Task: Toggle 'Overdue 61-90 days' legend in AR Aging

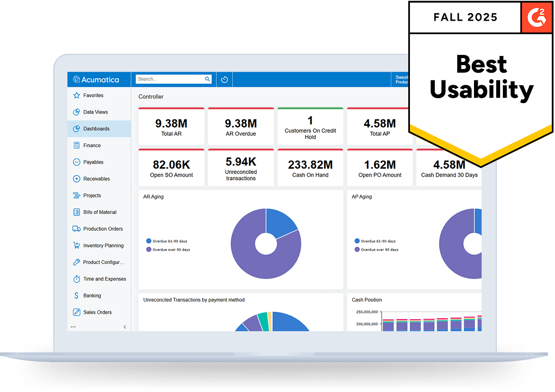Action: (170, 241)
